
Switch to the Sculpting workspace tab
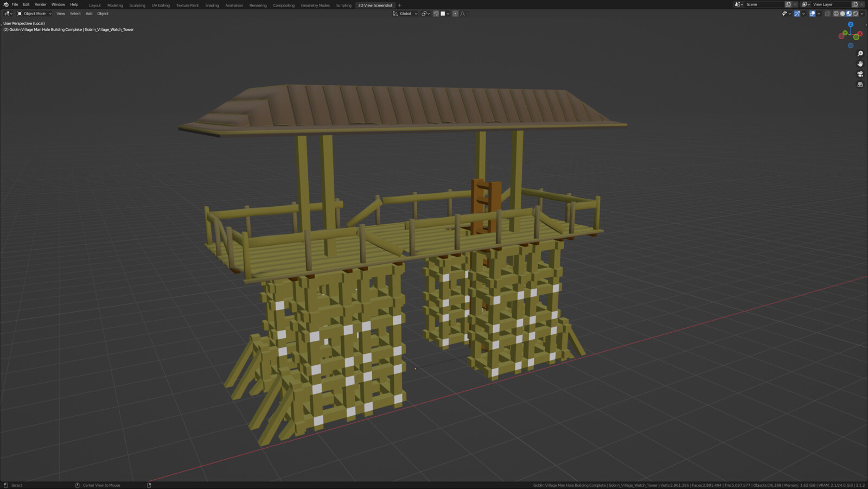pyautogui.click(x=137, y=5)
